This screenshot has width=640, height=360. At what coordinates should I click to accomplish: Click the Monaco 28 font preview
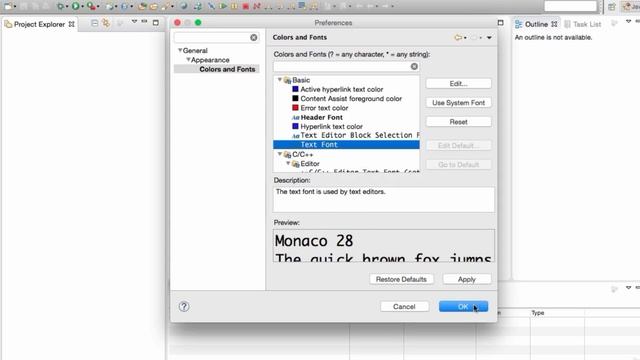coord(384,246)
